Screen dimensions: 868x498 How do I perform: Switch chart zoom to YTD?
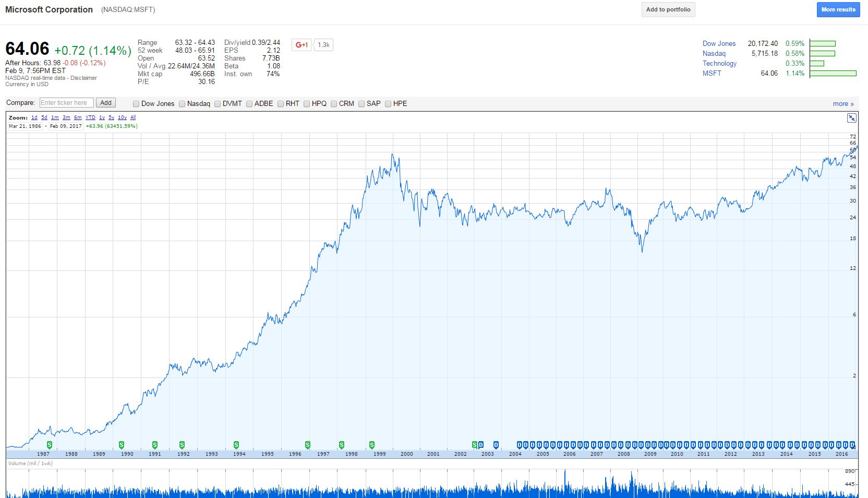90,118
